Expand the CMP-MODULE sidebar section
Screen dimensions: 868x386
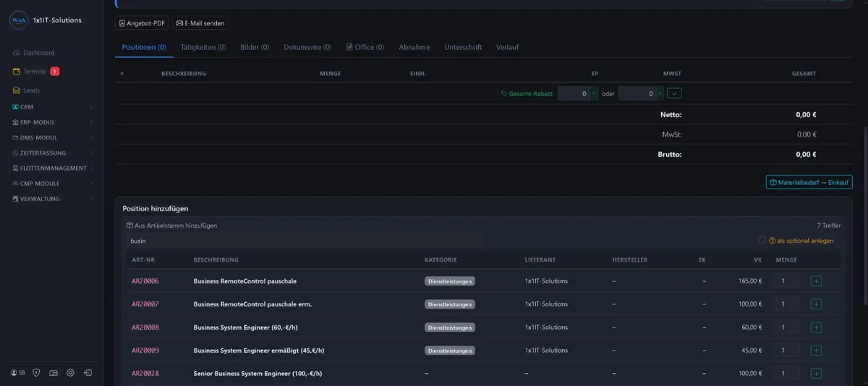pyautogui.click(x=54, y=183)
